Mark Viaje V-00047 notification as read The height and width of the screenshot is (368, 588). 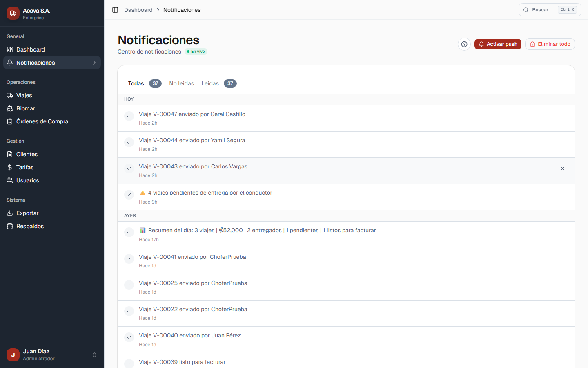(x=129, y=116)
